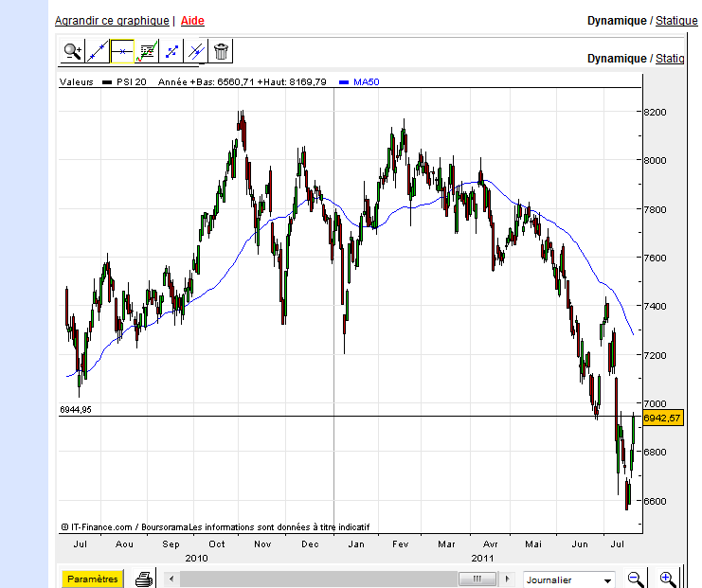Image resolution: width=702 pixels, height=588 pixels.
Task: Open the red Aide link
Action: click(192, 21)
